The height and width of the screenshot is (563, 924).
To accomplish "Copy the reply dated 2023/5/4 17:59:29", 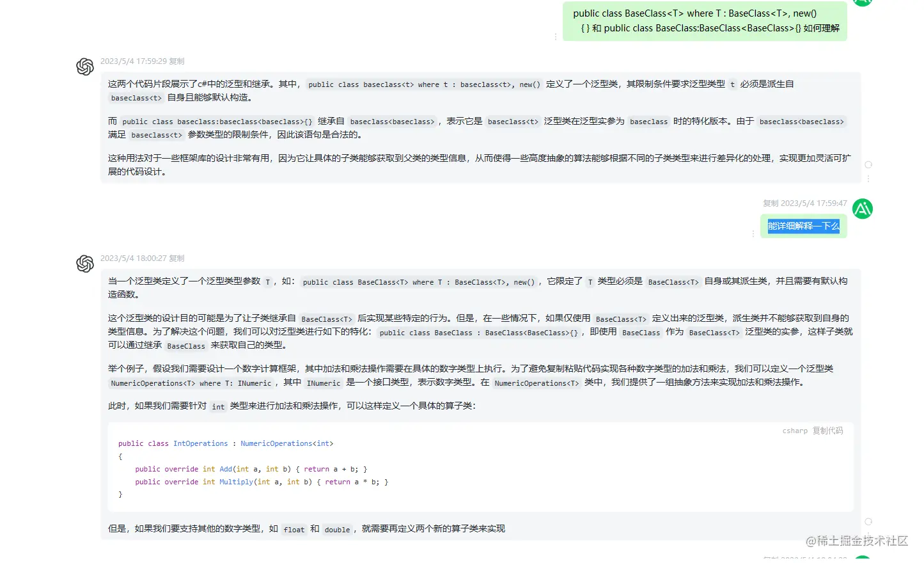I will 176,61.
